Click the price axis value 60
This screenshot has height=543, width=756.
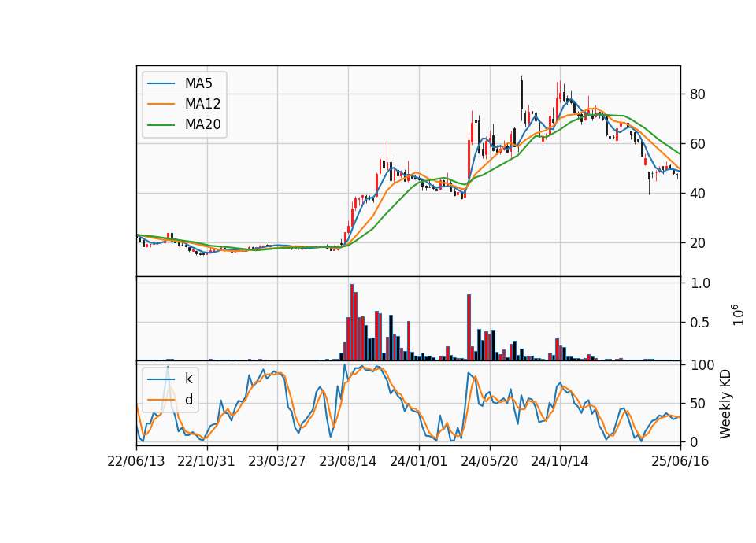697,144
